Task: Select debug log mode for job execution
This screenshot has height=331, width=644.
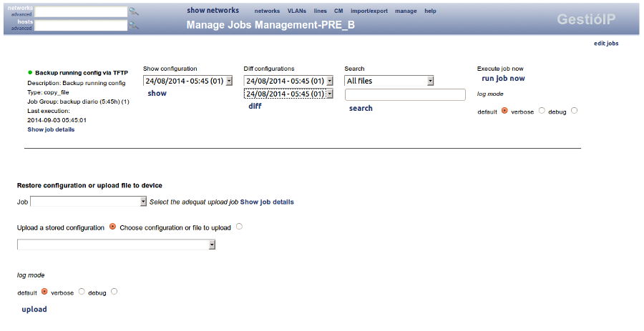Action: tap(574, 111)
